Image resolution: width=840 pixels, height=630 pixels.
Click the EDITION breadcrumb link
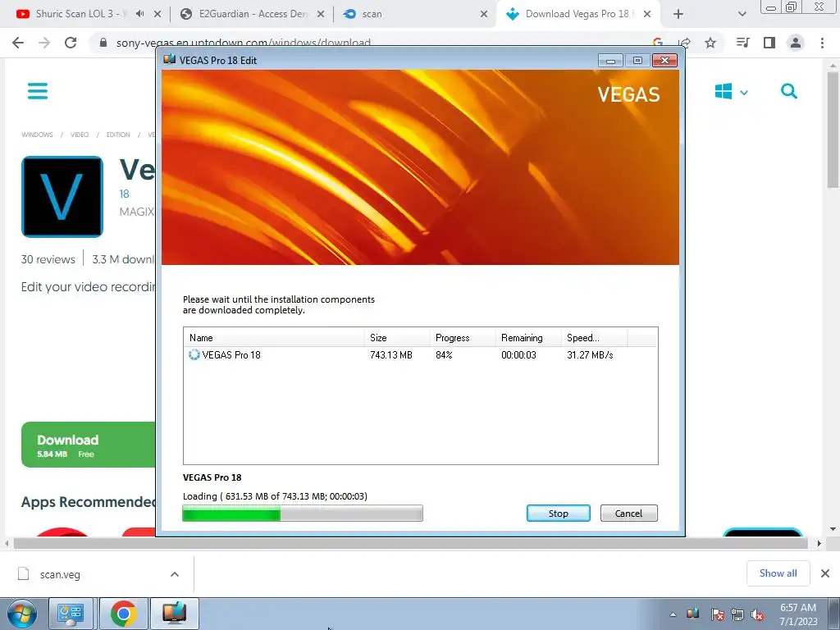click(118, 135)
